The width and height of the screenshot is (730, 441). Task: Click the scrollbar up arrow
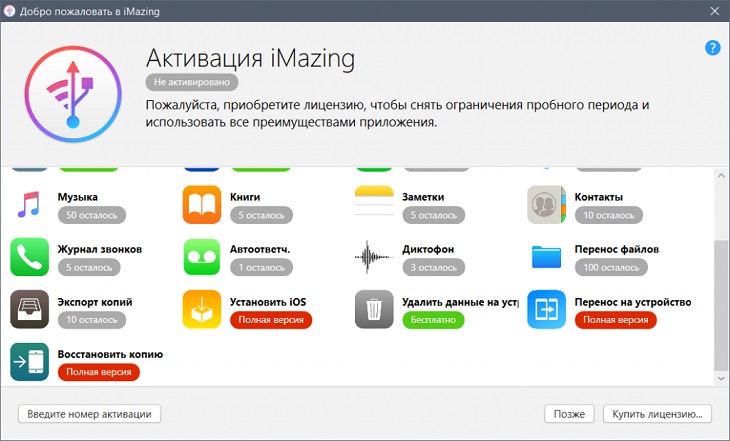tap(721, 176)
